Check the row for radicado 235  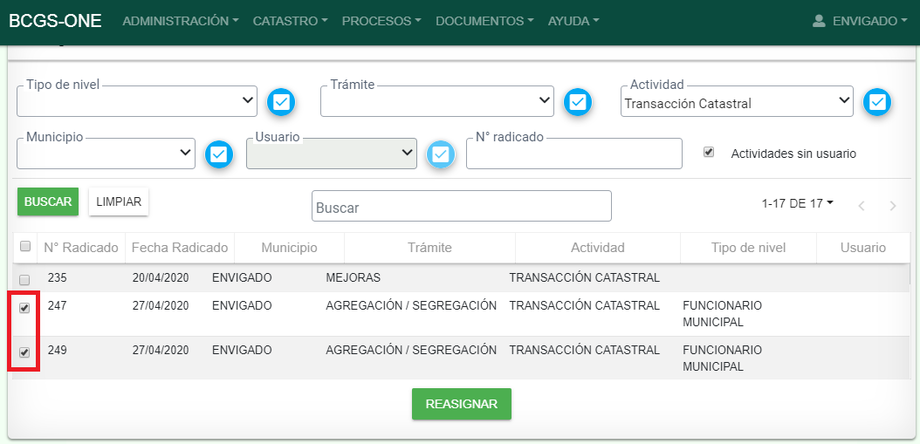click(25, 279)
